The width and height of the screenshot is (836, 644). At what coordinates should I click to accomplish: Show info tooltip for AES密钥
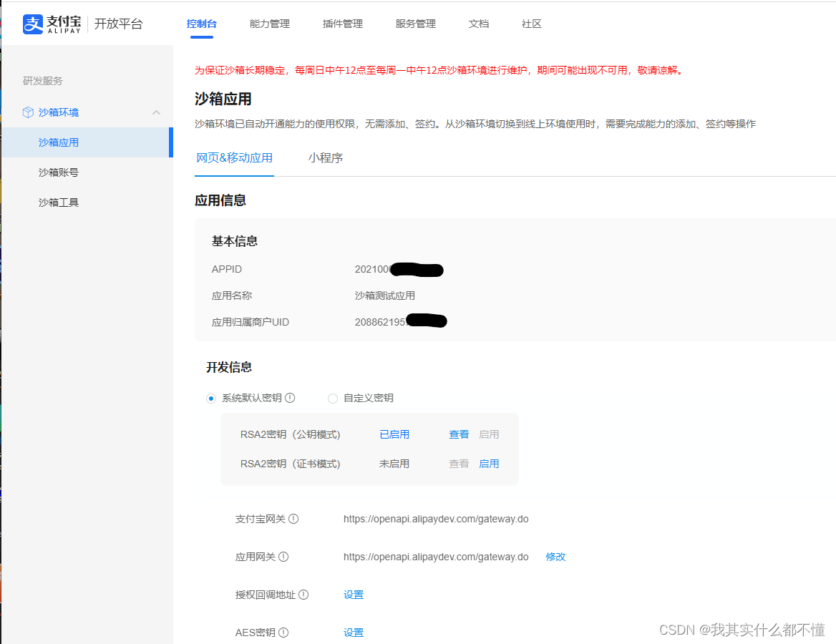click(x=283, y=633)
